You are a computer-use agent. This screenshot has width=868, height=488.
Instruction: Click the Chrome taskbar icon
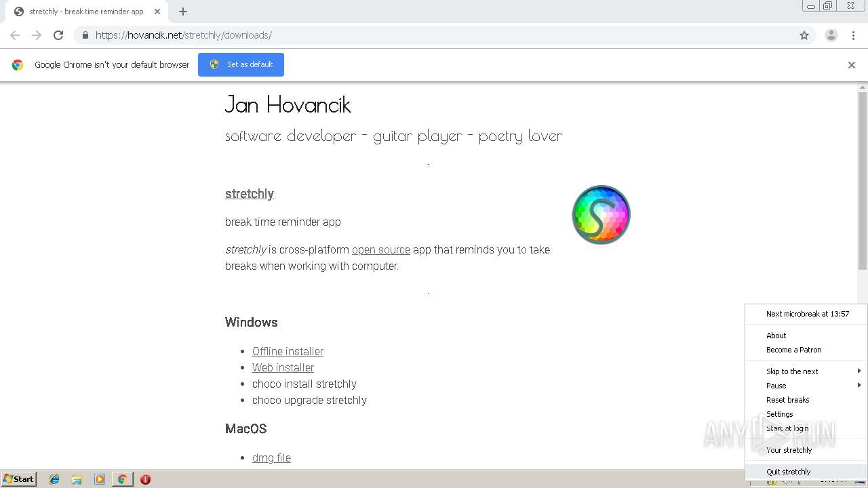122,479
